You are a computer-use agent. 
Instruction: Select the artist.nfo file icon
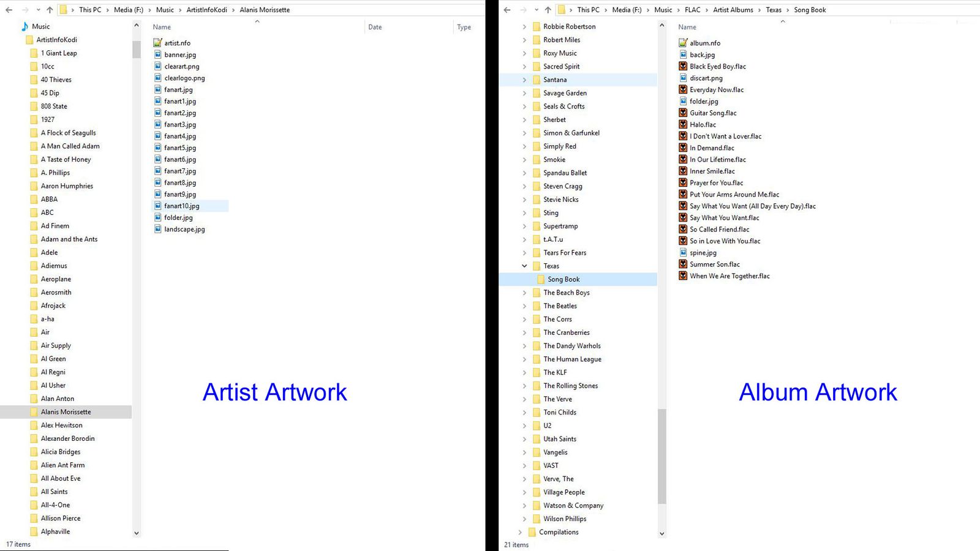[157, 43]
